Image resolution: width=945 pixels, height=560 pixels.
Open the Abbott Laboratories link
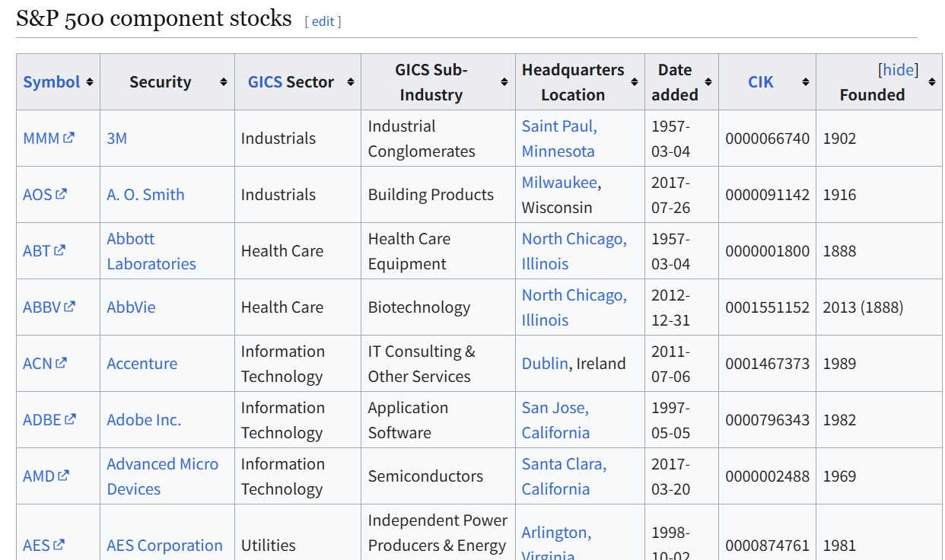151,251
